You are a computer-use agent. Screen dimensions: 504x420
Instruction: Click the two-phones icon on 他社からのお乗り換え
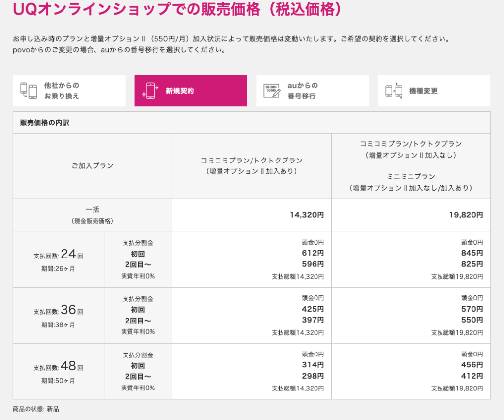[x=29, y=91]
